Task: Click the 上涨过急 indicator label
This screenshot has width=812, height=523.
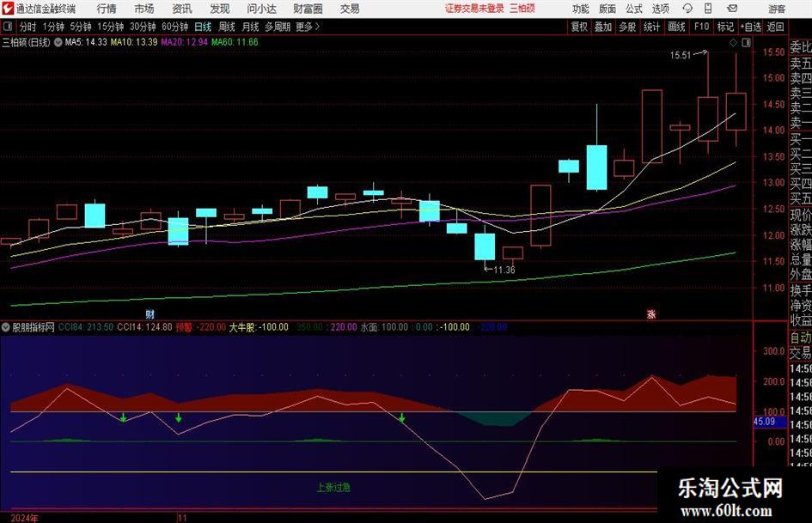Action: 333,487
